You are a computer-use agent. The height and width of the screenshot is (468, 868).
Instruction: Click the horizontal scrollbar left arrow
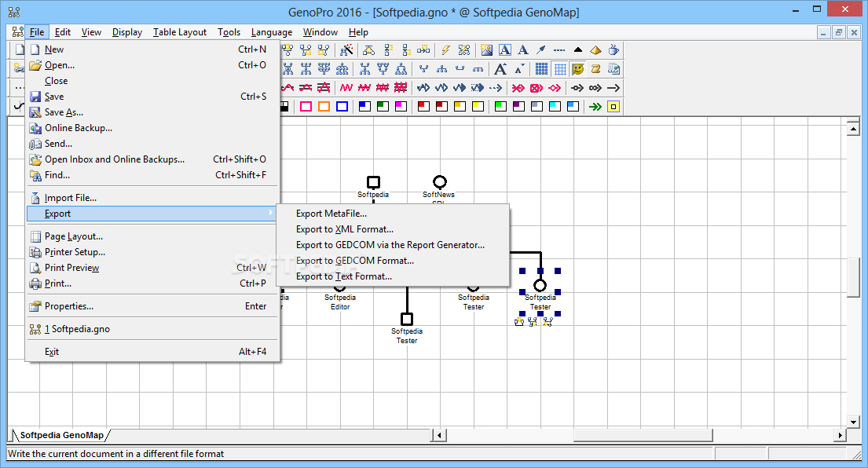pyautogui.click(x=439, y=435)
